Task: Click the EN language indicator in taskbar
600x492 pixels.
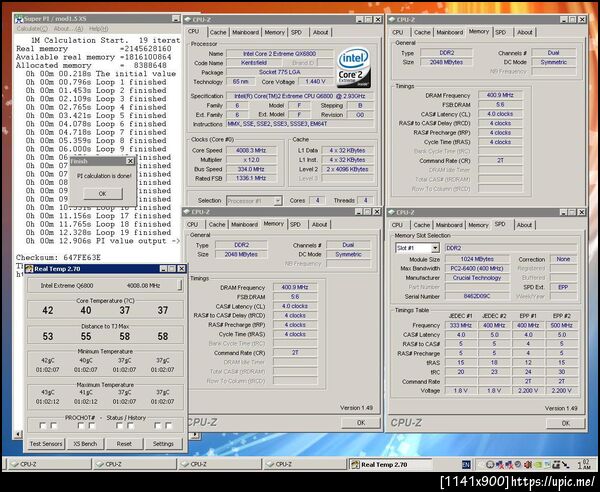Action: [x=466, y=464]
